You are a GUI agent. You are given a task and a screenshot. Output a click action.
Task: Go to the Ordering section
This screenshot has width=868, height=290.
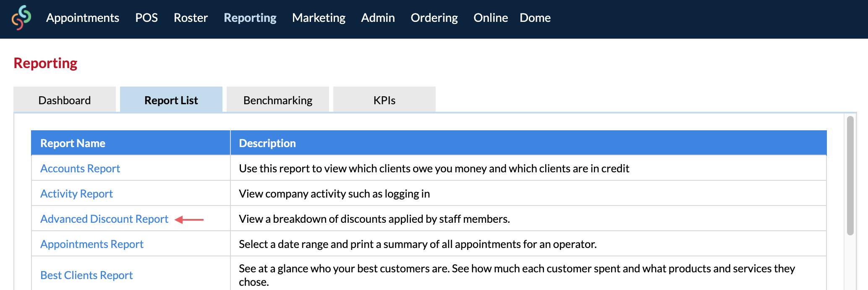point(434,18)
